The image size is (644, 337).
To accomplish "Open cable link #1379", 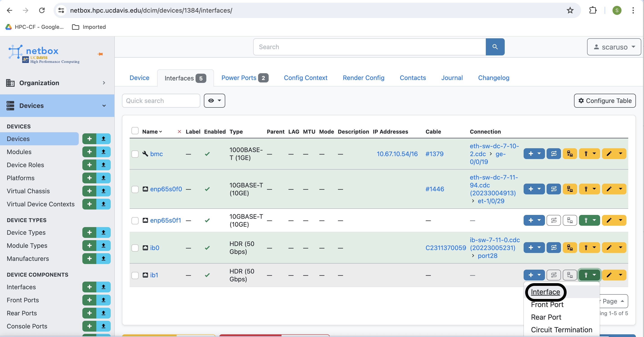I will click(434, 154).
